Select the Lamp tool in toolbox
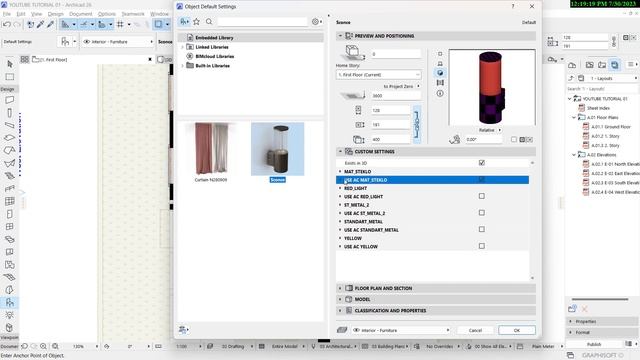 pyautogui.click(x=10, y=315)
